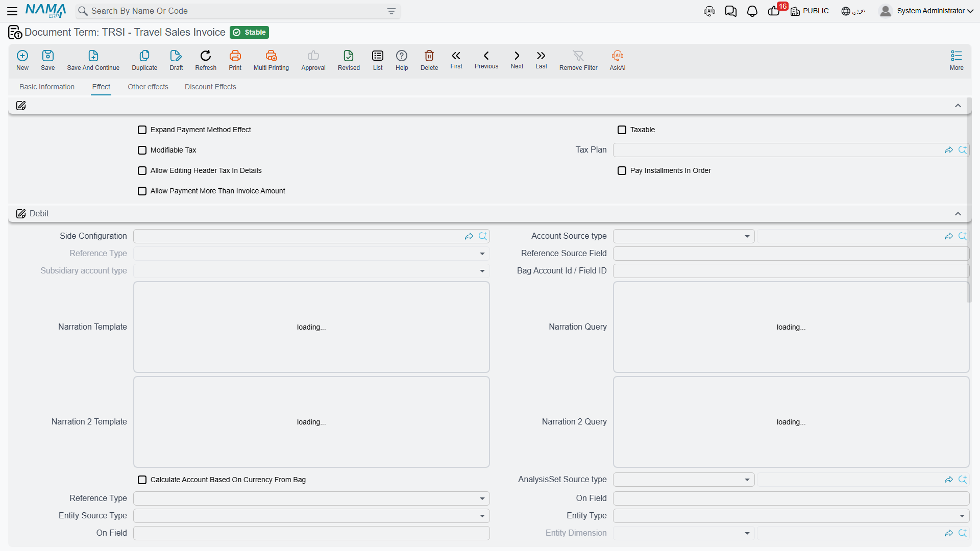The height and width of the screenshot is (551, 980).
Task: Enable the Taxable checkbox
Action: coord(622,130)
